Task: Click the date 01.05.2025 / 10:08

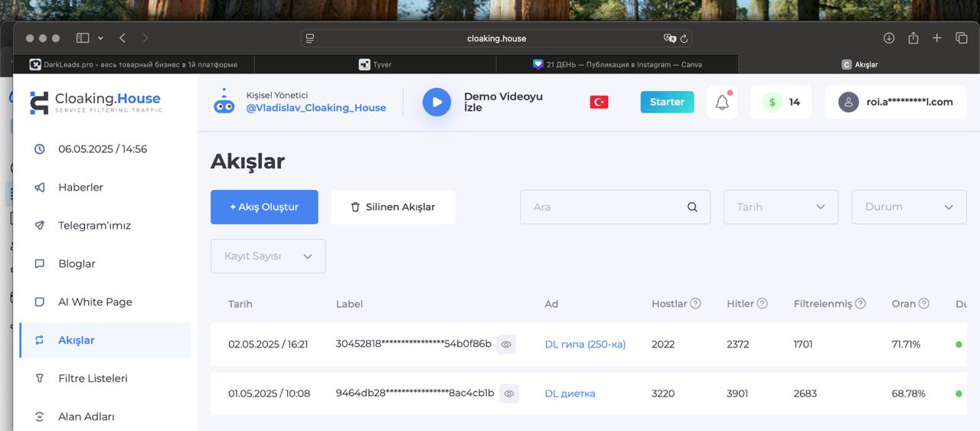Action: coord(269,393)
